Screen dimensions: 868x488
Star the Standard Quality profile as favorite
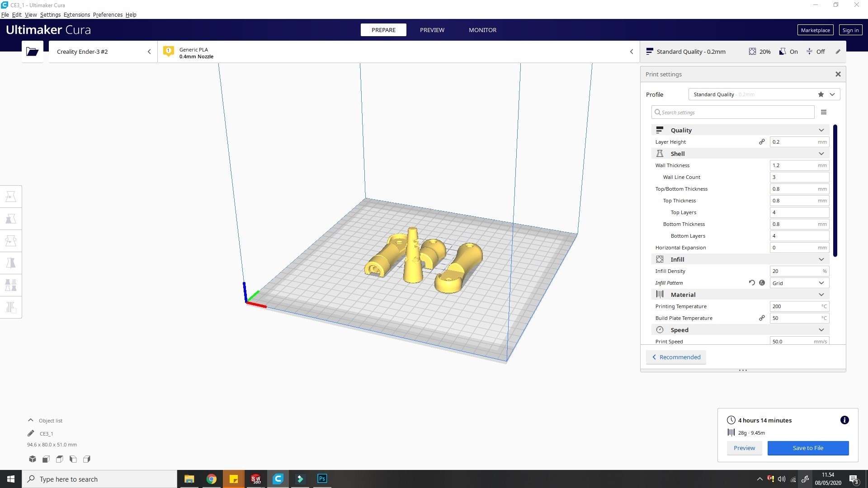point(821,94)
